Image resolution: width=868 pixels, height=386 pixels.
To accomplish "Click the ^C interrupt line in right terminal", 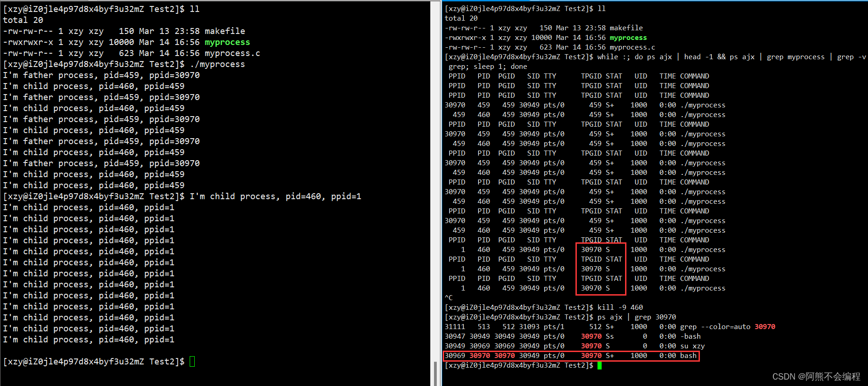I will 449,298.
